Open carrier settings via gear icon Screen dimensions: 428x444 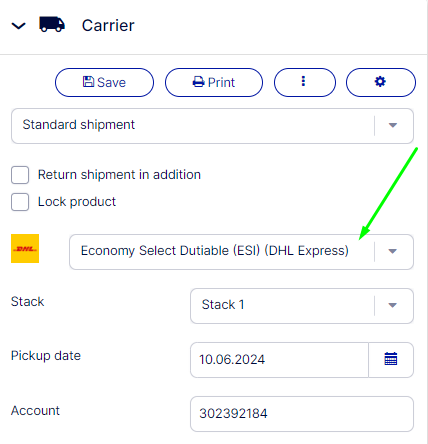point(381,82)
